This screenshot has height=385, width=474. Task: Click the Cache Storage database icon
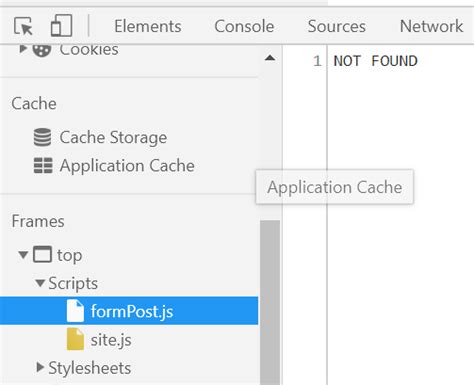coord(43,137)
